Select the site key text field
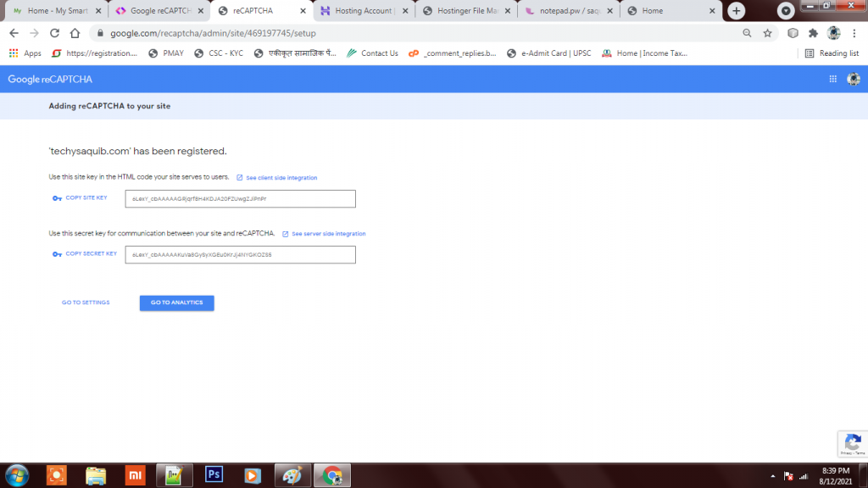The width and height of the screenshot is (868, 488). (x=240, y=198)
